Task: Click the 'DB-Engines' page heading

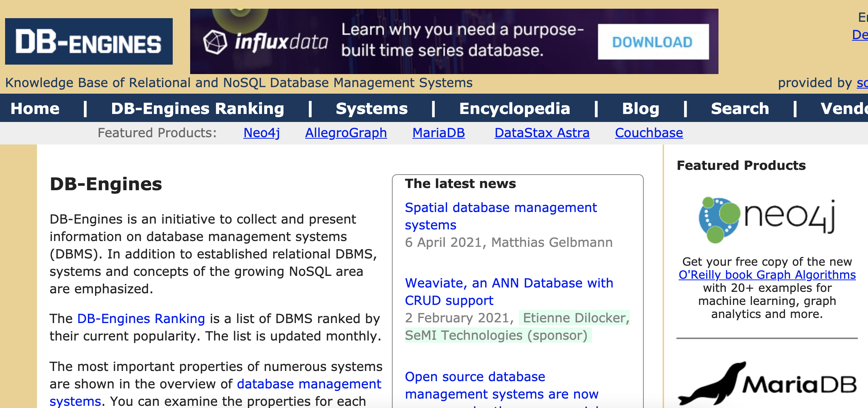Action: coord(106,184)
